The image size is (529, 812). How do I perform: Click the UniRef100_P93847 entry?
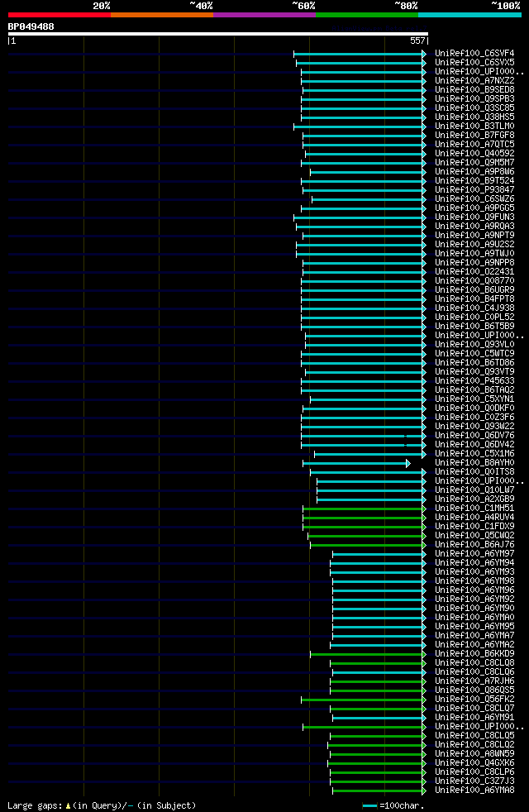click(474, 190)
